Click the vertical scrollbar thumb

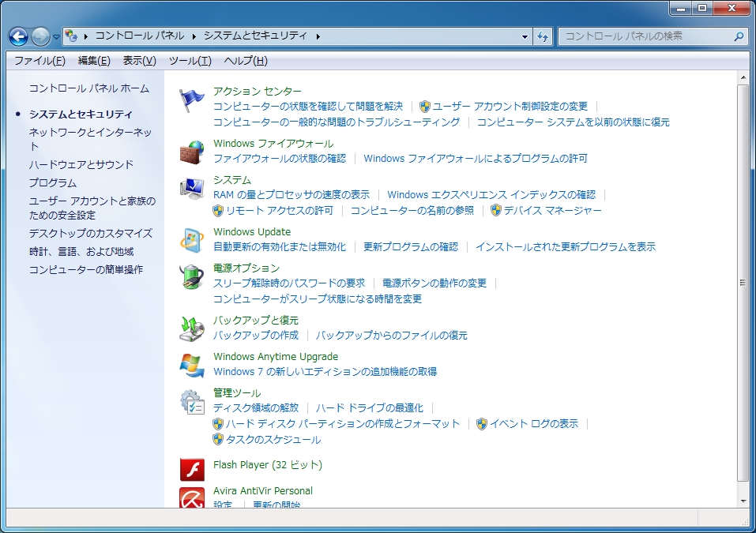tap(743, 283)
